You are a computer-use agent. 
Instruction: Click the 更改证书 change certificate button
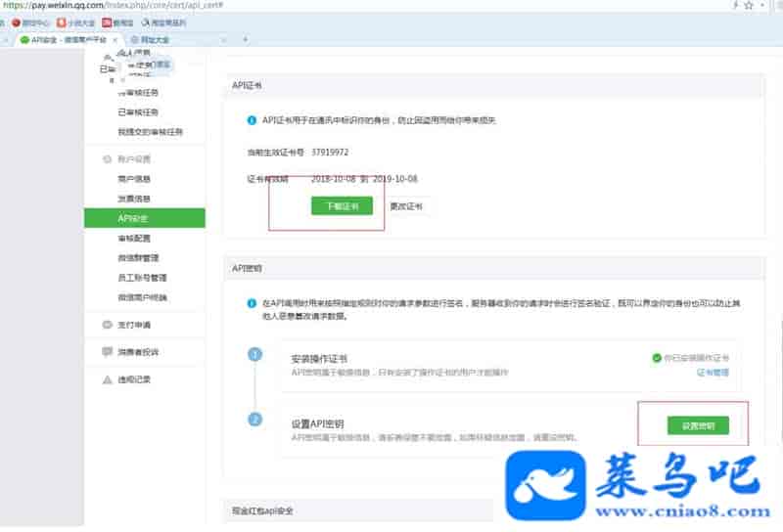[405, 206]
